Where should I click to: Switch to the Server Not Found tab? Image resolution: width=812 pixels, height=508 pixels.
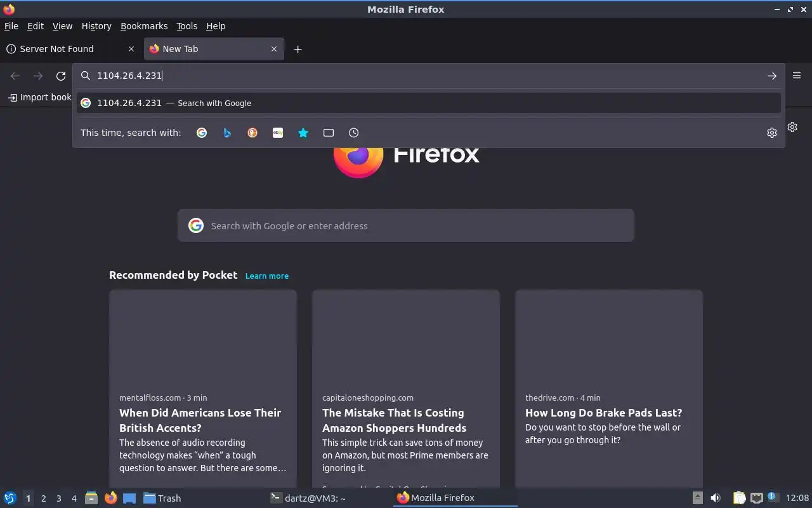coord(70,49)
